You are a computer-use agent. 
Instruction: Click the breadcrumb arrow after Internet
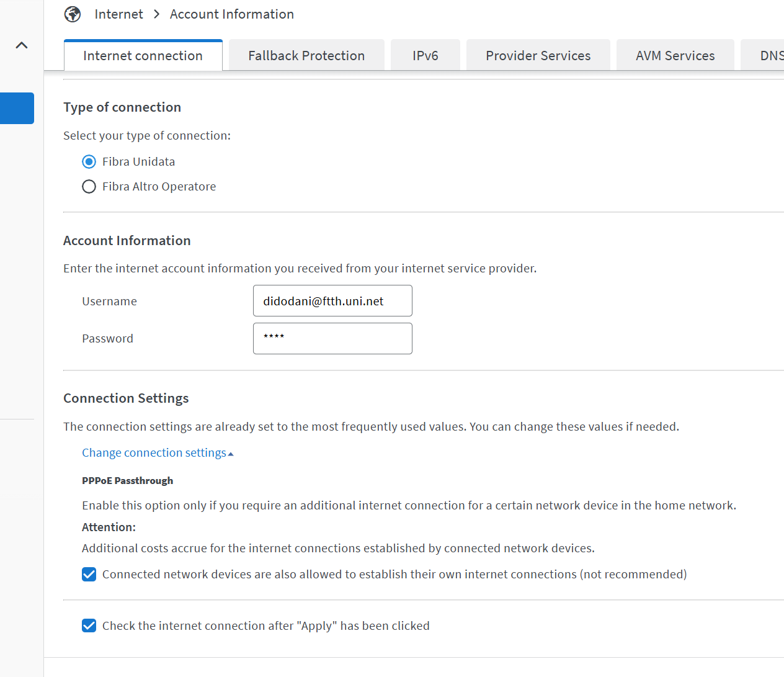click(156, 14)
